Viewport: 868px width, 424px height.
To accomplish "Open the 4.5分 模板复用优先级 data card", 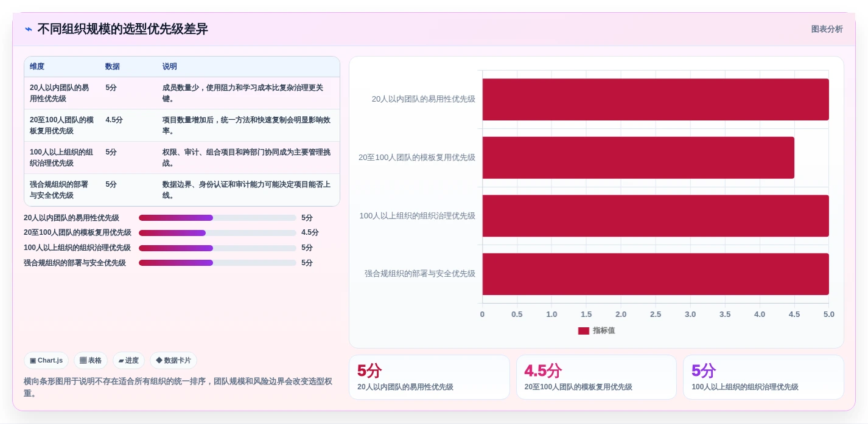I will [597, 377].
